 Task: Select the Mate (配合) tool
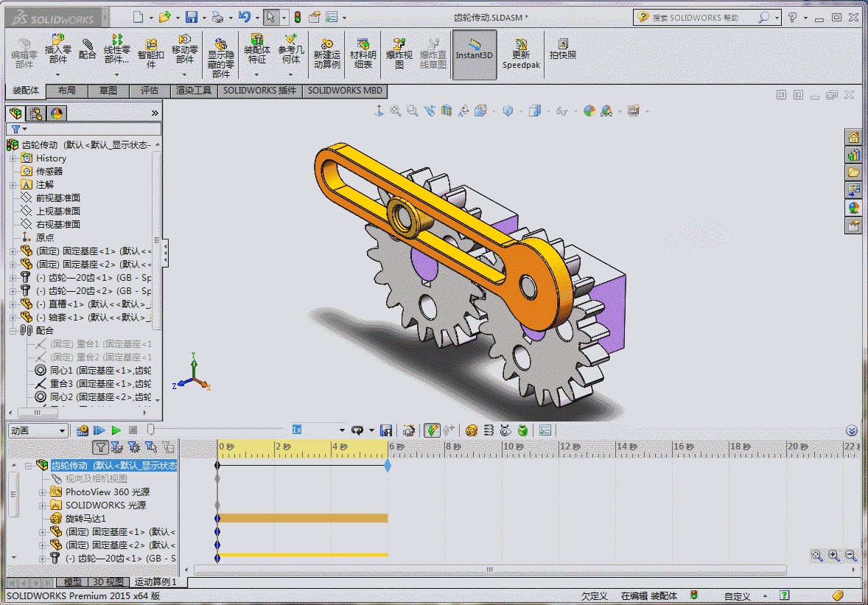[x=87, y=49]
